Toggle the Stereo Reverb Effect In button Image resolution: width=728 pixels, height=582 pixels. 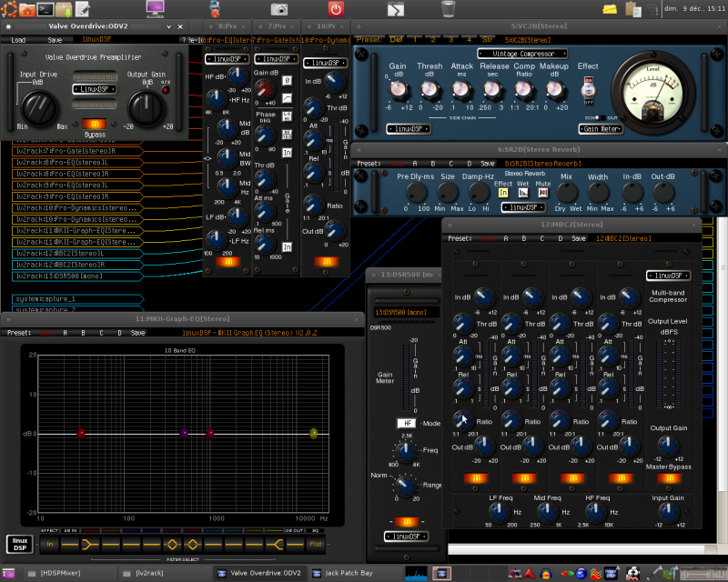(x=503, y=192)
